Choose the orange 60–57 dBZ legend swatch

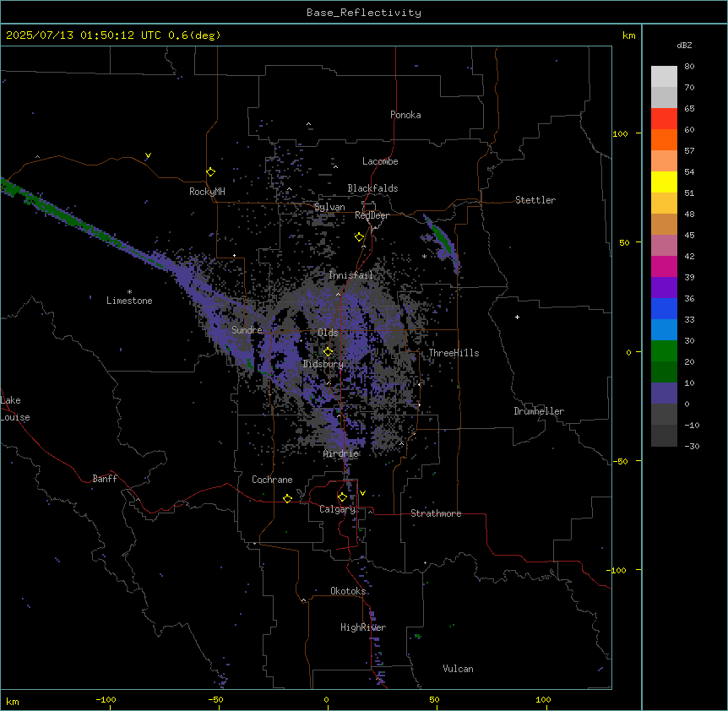click(664, 139)
